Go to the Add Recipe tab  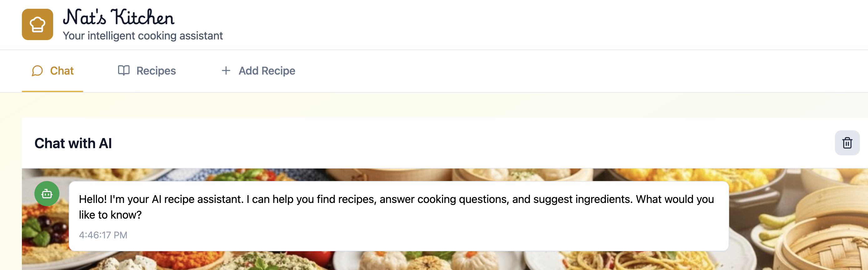(x=266, y=71)
